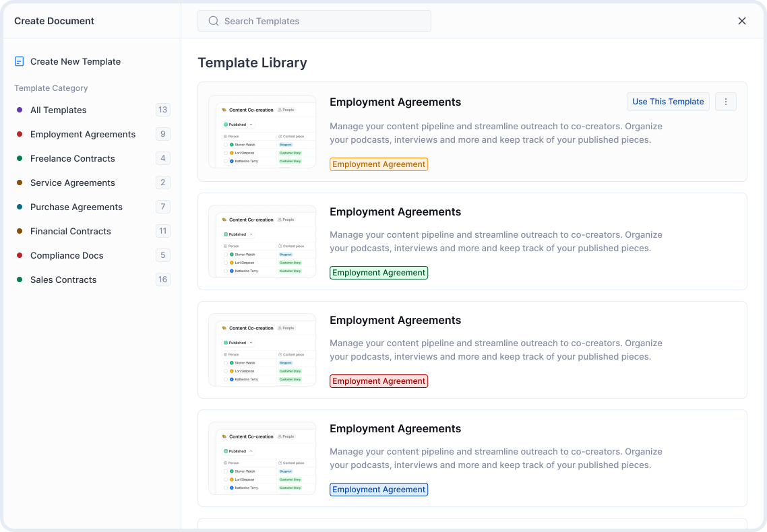Click the Use This Template button
The height and width of the screenshot is (532, 767).
pos(668,102)
